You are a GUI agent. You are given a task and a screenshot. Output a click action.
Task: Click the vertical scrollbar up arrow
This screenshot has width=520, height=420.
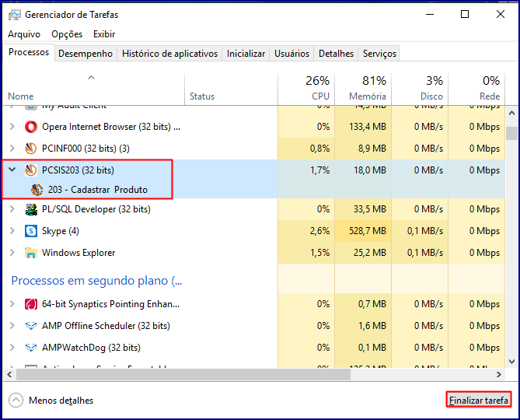point(511,113)
